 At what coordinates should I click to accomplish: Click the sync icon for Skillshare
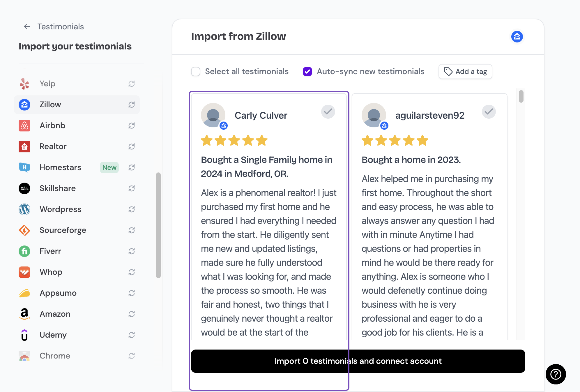pos(132,188)
